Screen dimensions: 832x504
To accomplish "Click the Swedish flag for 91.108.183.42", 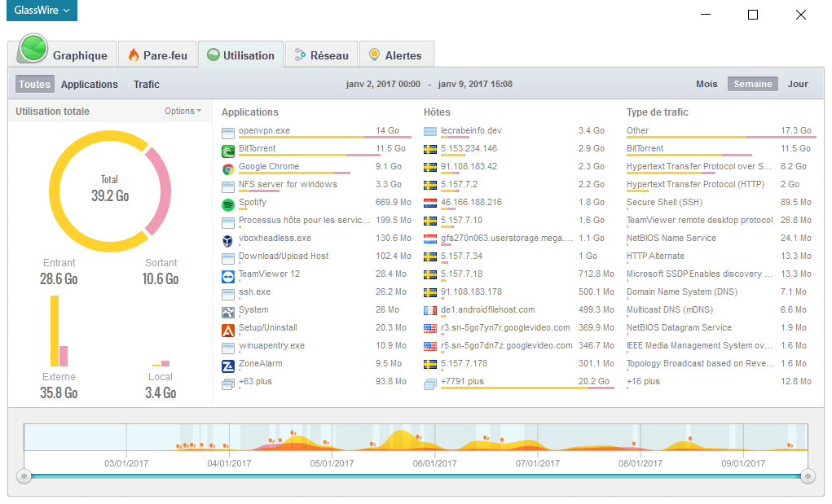I will click(x=430, y=168).
